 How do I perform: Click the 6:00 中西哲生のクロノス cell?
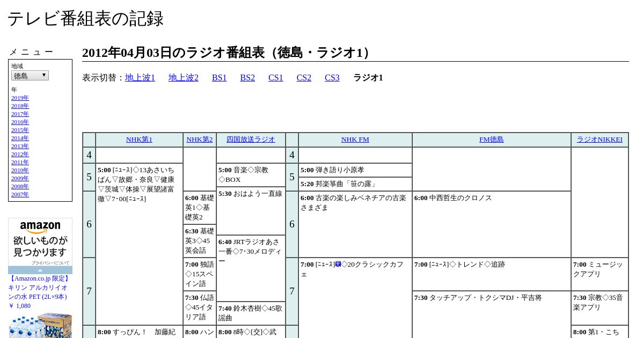point(492,224)
